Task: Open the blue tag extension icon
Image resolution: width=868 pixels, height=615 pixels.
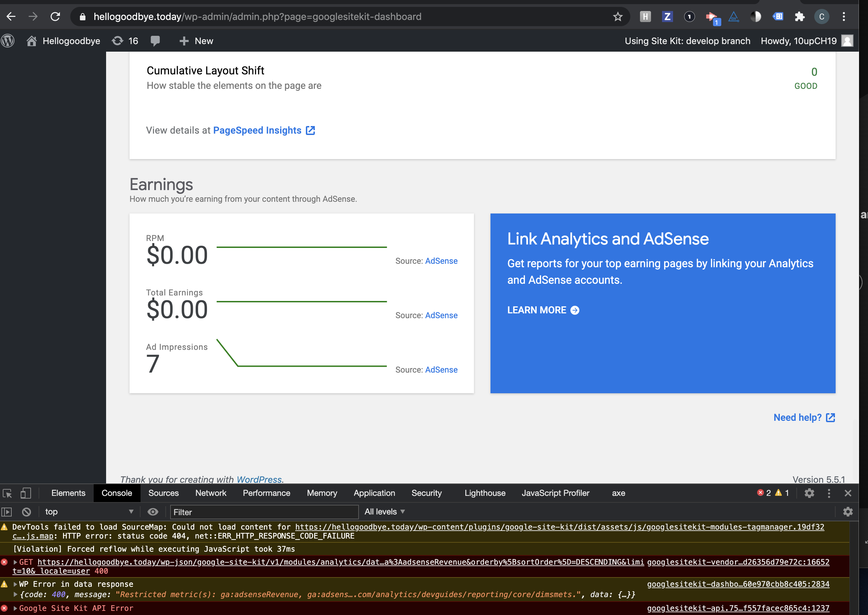Action: click(777, 17)
